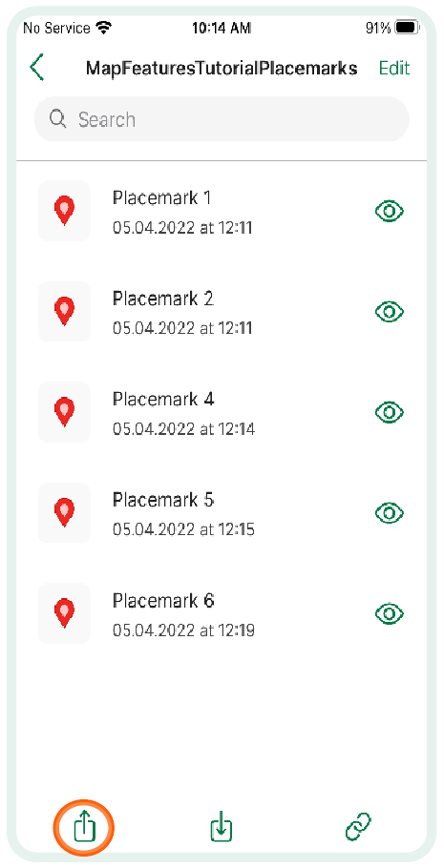Tap the red pin icon of Placemark 1
This screenshot has height=868, width=444.
64,211
